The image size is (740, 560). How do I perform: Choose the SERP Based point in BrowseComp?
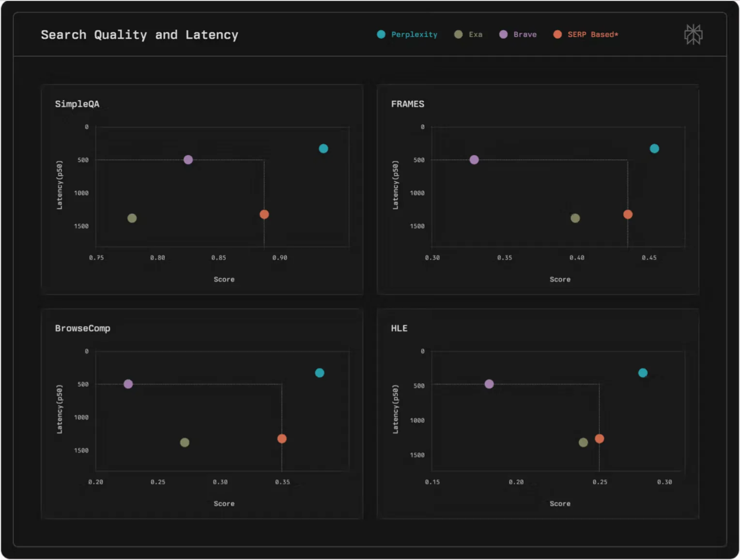tap(282, 439)
